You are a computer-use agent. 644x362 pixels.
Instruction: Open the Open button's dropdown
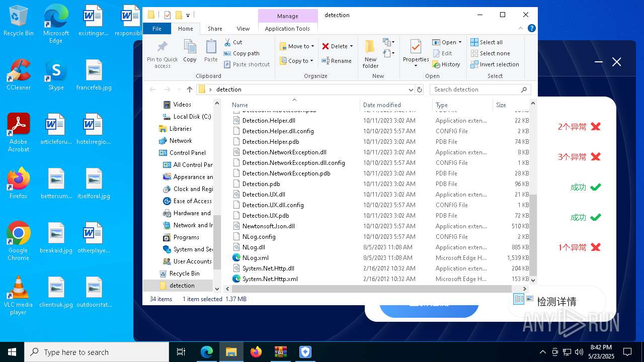tap(460, 42)
